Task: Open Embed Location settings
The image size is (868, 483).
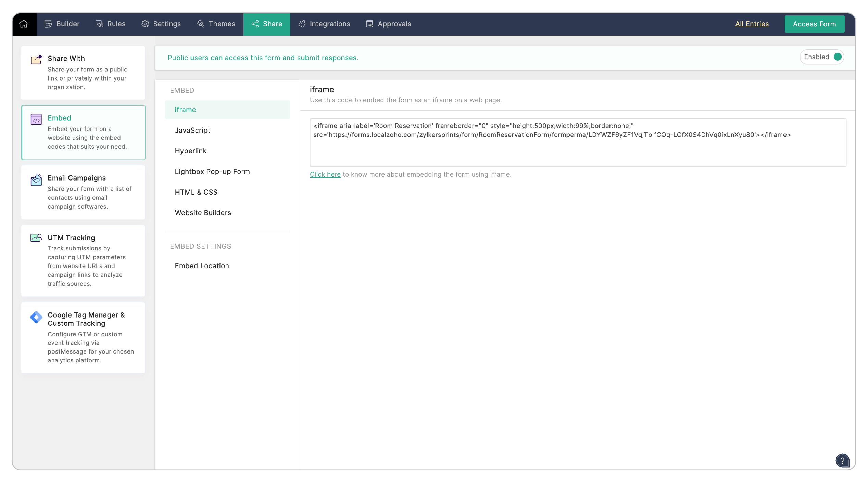Action: click(202, 266)
